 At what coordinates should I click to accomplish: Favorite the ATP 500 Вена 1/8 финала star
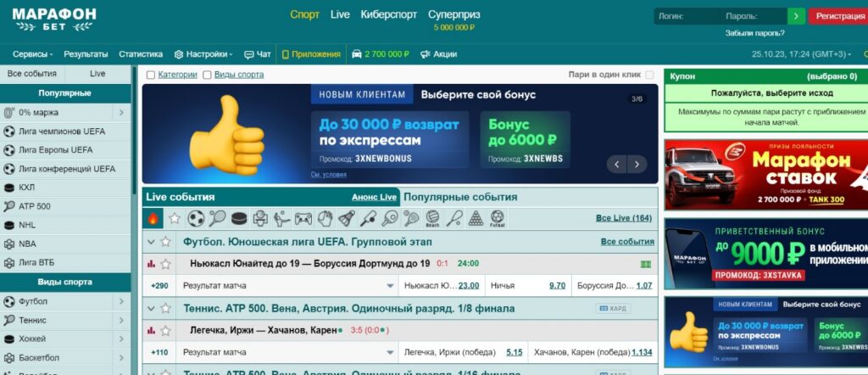165,309
